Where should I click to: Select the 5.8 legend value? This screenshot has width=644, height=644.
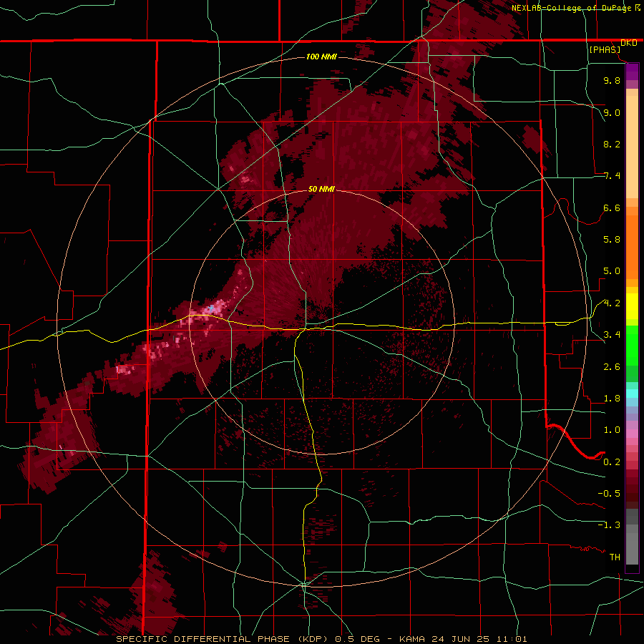coord(612,240)
